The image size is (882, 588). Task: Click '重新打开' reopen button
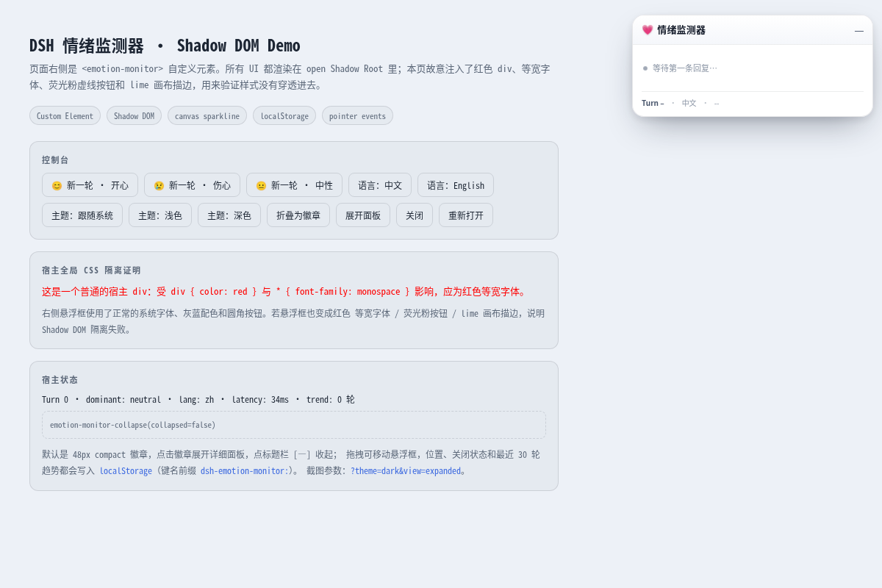tap(466, 215)
